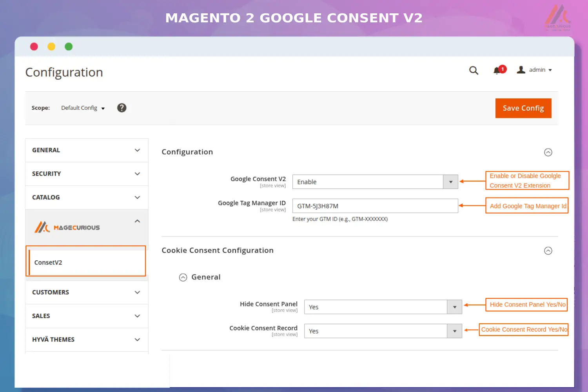Image resolution: width=588 pixels, height=392 pixels.
Task: Edit the Google Tag Manager ID field
Action: (375, 206)
